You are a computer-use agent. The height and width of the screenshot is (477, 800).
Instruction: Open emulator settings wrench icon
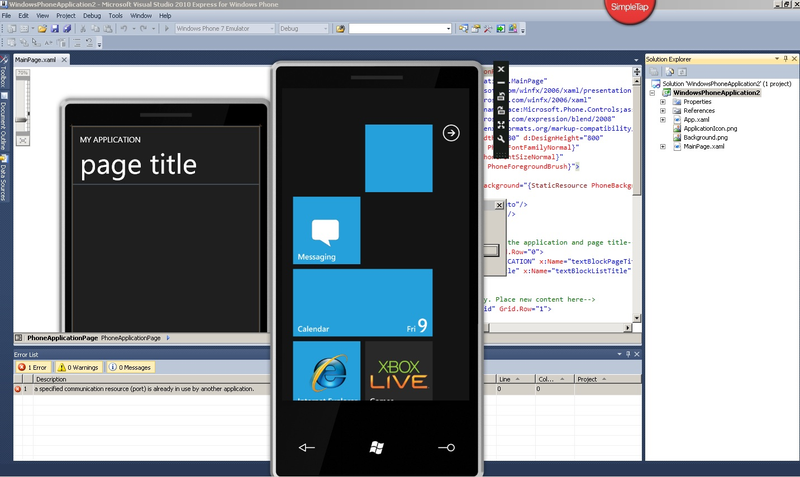click(x=501, y=138)
